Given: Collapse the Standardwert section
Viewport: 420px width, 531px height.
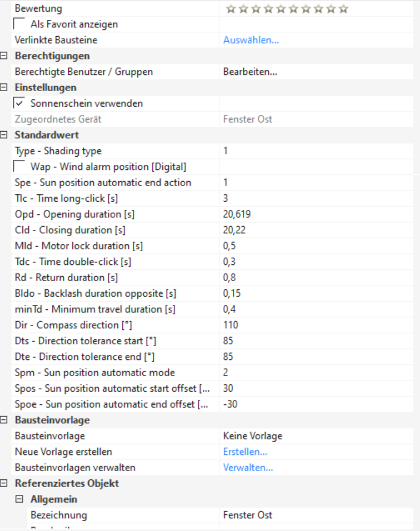Looking at the screenshot, I should 6,135.
